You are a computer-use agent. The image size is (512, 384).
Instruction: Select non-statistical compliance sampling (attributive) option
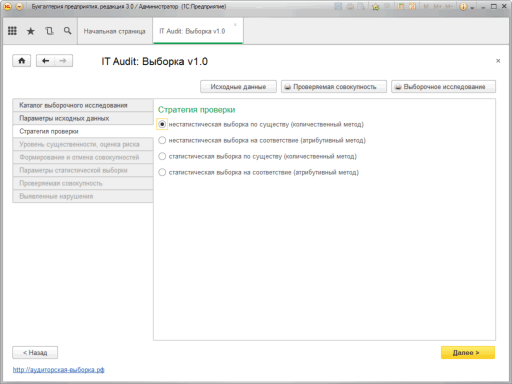tap(162, 140)
